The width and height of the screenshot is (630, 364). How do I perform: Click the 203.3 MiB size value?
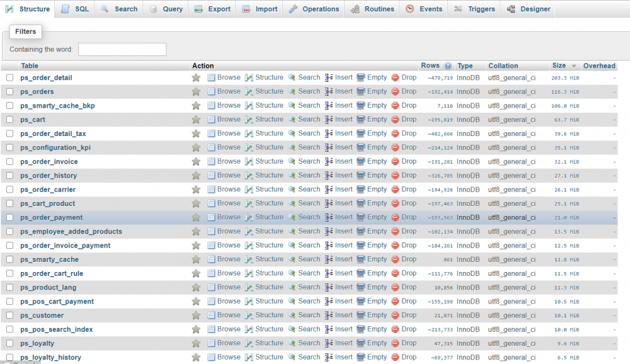pos(565,78)
